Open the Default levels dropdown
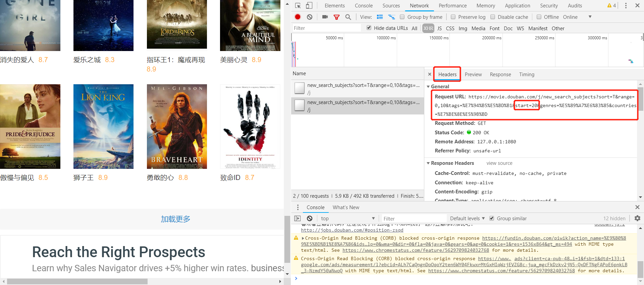This screenshot has height=285, width=644. [467, 218]
